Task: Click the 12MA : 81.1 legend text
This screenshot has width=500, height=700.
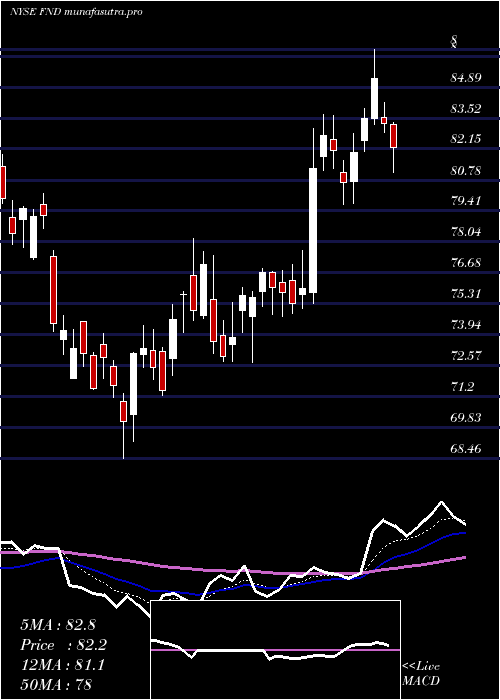Action: tap(62, 665)
